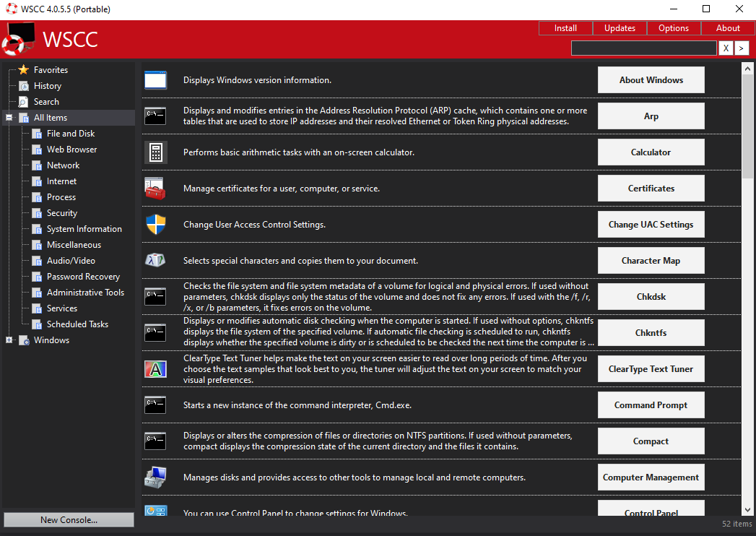Viewport: 756px width, 536px height.
Task: Select the Internet category
Action: click(61, 181)
